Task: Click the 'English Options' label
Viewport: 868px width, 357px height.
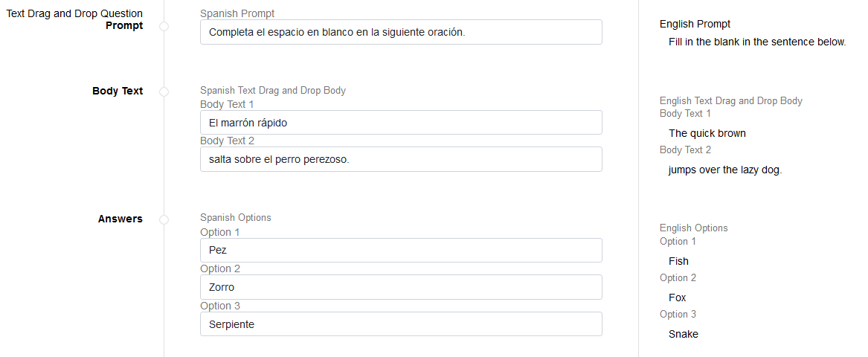Action: point(693,228)
